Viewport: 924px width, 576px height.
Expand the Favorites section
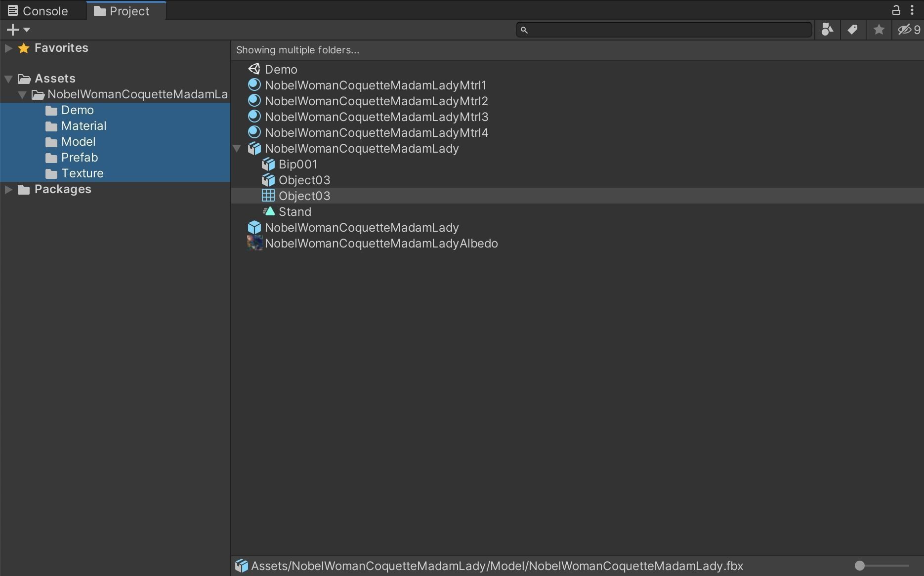[x=8, y=48]
